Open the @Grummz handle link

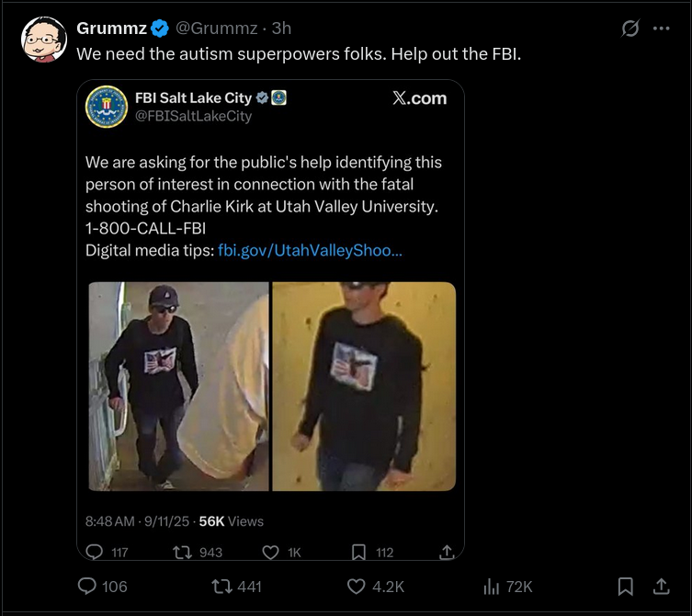pos(217,29)
